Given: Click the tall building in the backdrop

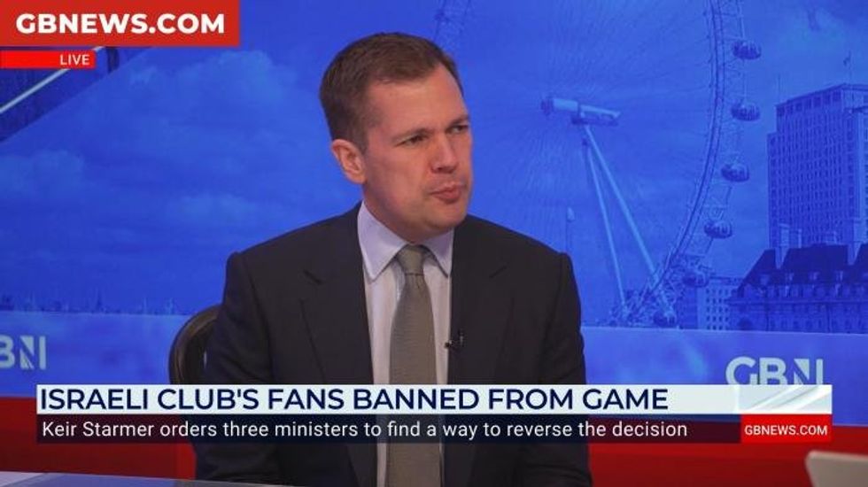Looking at the screenshot, I should [x=817, y=167].
